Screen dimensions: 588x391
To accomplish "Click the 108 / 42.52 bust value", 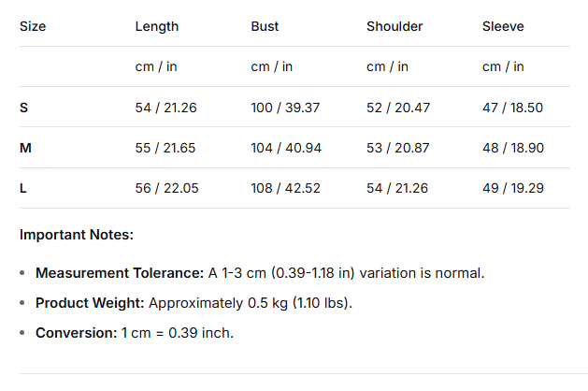I will coord(285,188).
